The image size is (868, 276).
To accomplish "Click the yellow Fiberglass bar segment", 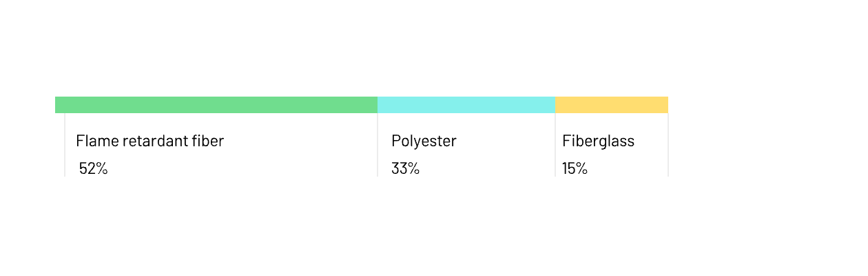I will tap(612, 105).
